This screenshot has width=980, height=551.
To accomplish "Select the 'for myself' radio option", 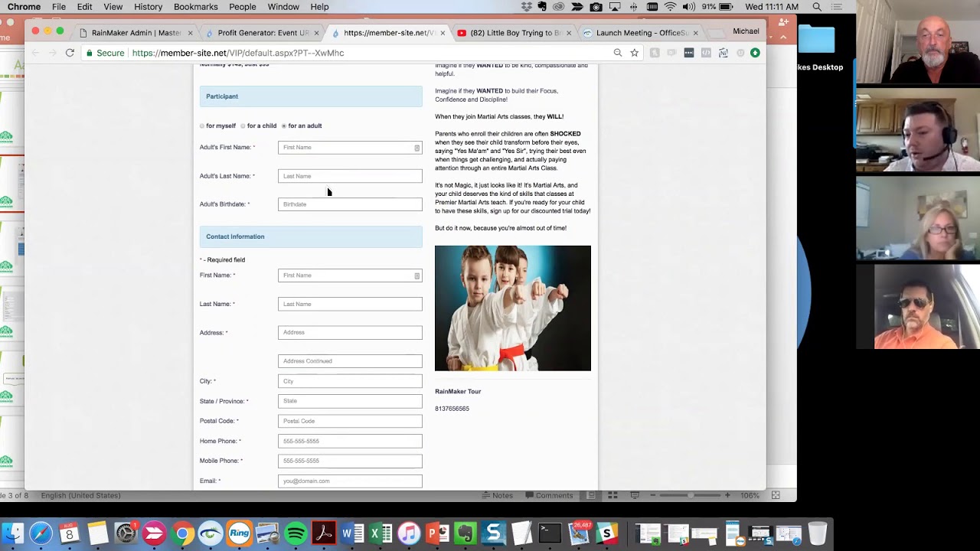I will 202,126.
